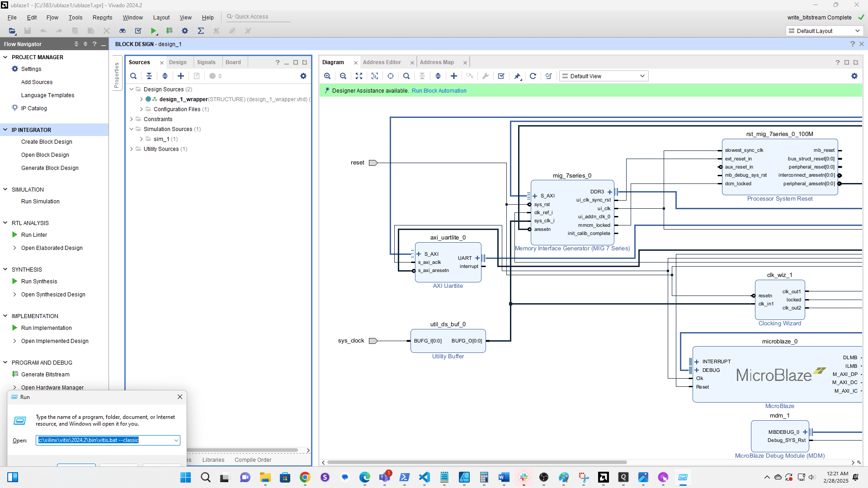Add IP using the plus icon in diagram
Viewport: 868px width, 488px height.
(x=454, y=76)
